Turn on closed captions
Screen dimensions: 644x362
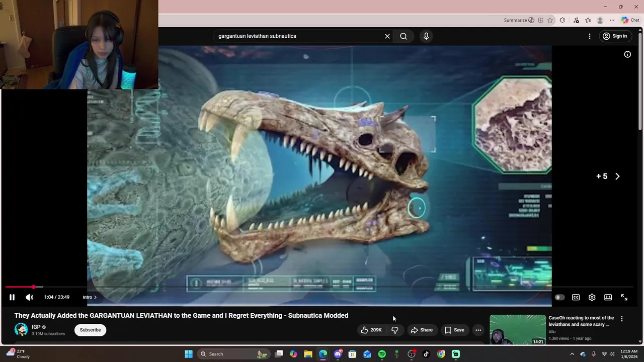(x=576, y=297)
